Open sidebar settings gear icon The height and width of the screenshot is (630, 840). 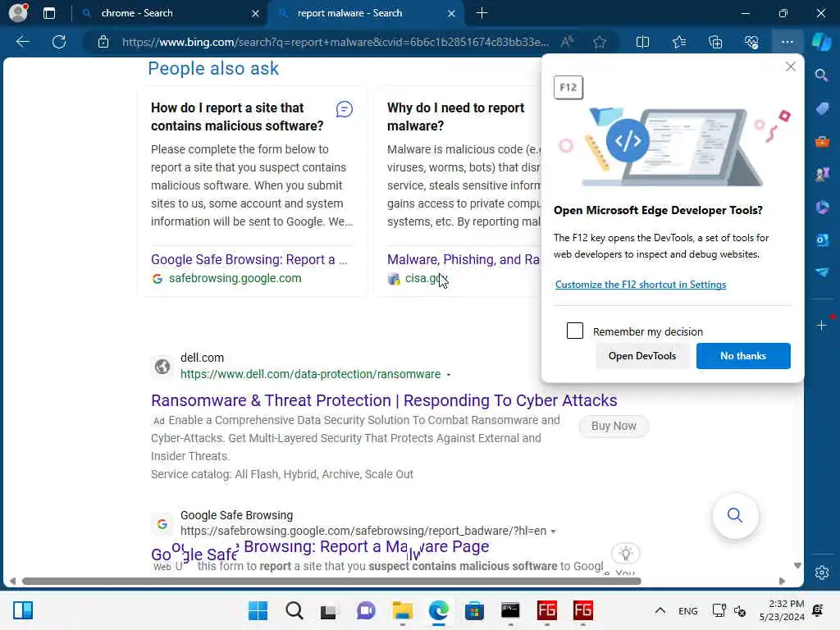click(x=822, y=573)
